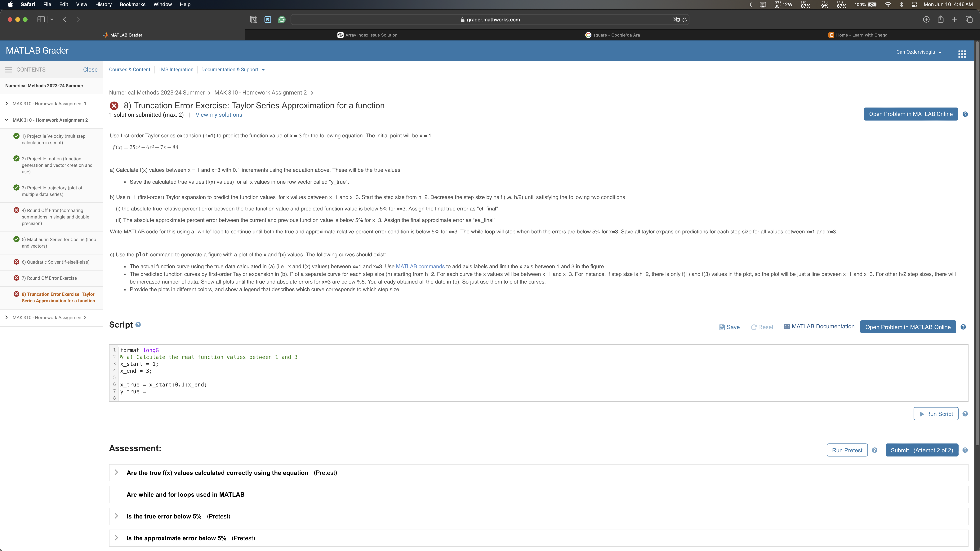The height and width of the screenshot is (551, 980).
Task: Click the Grammarly extension icon
Action: coord(282,20)
